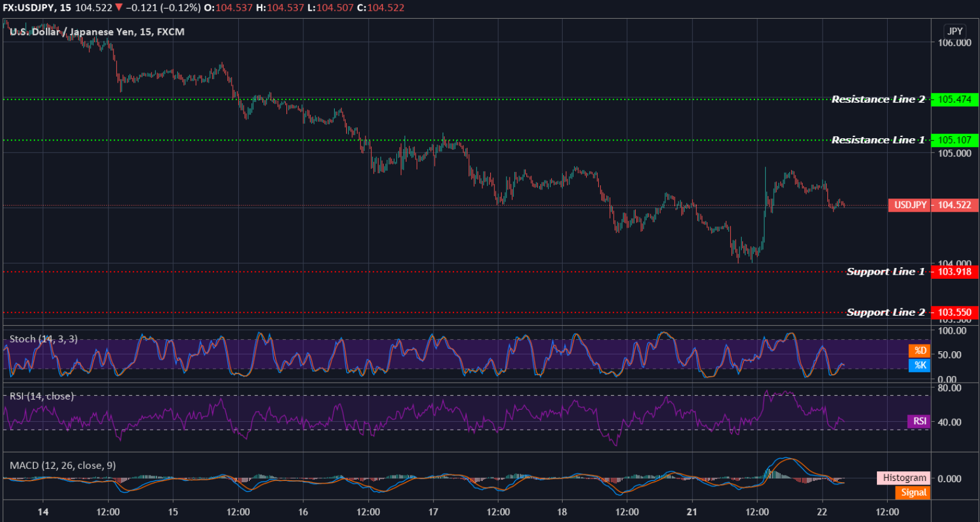Click the O:104.537 open value
The height and width of the screenshot is (522, 980).
(229, 8)
